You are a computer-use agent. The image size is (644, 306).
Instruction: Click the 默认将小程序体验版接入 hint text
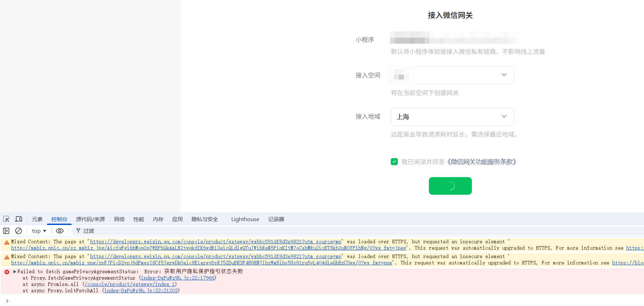coord(468,51)
